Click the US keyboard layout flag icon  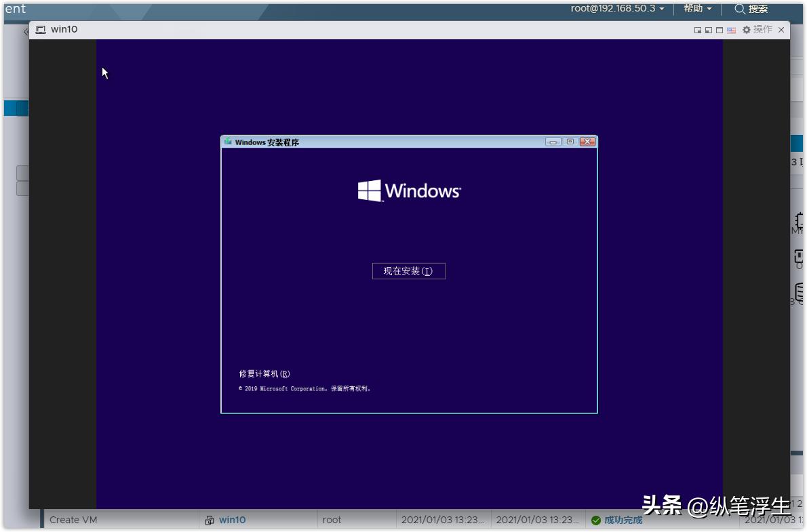(x=732, y=30)
